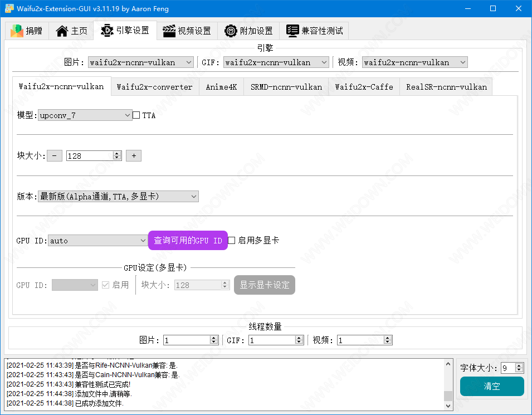Open the GPU ID auto dropdown
Image resolution: width=532 pixels, height=415 pixels.
[97, 241]
